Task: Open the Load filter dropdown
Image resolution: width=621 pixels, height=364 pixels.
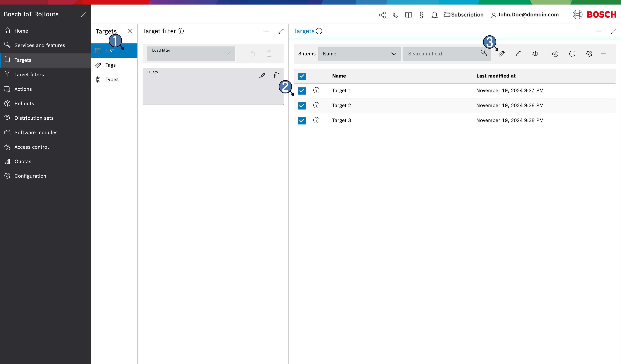Action: tap(191, 53)
